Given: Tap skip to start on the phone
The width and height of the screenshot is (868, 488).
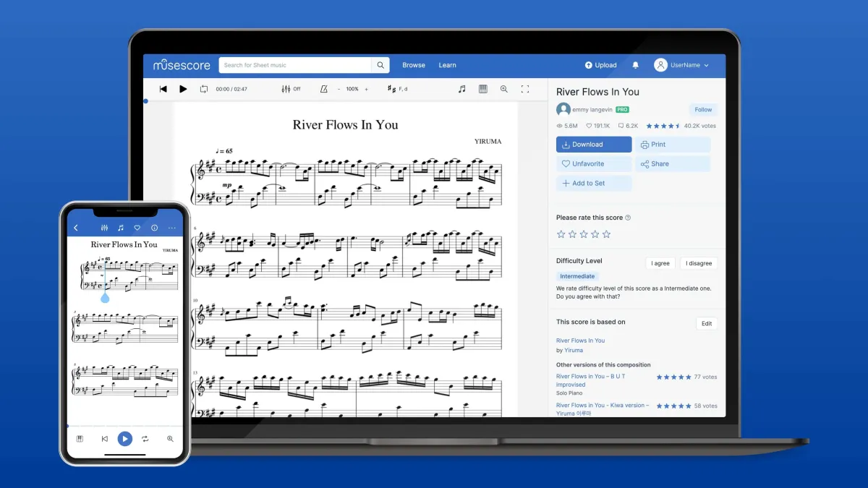Looking at the screenshot, I should pos(105,439).
